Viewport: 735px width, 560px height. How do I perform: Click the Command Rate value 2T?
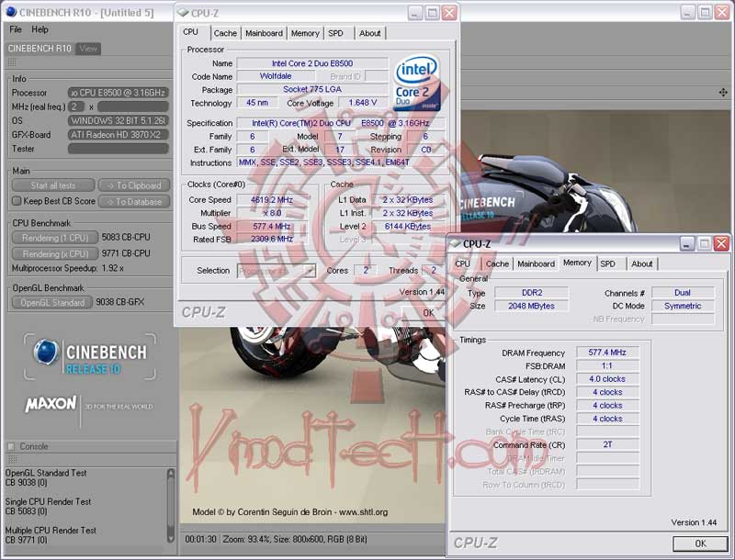click(607, 445)
